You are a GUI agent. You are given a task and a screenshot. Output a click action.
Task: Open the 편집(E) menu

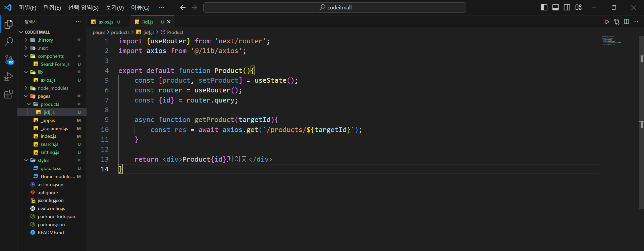pos(52,7)
